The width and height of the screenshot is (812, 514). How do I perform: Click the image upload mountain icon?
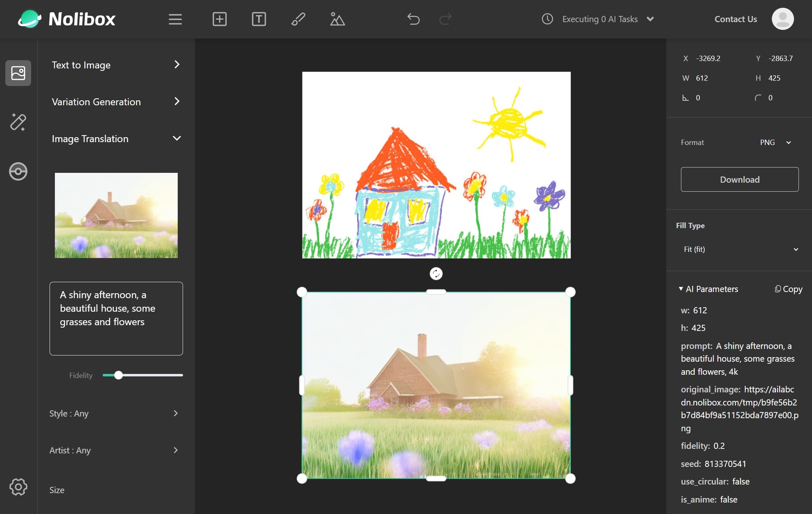pyautogui.click(x=337, y=19)
